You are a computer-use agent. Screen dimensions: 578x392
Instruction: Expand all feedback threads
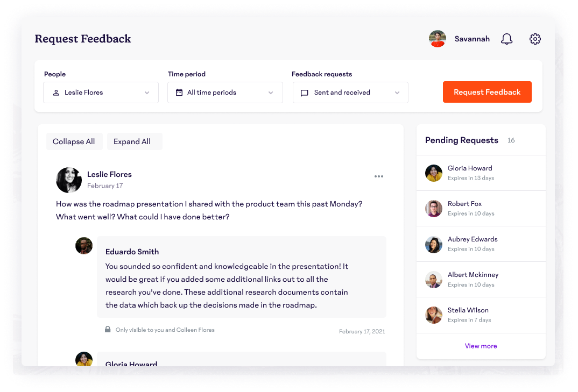(x=135, y=141)
